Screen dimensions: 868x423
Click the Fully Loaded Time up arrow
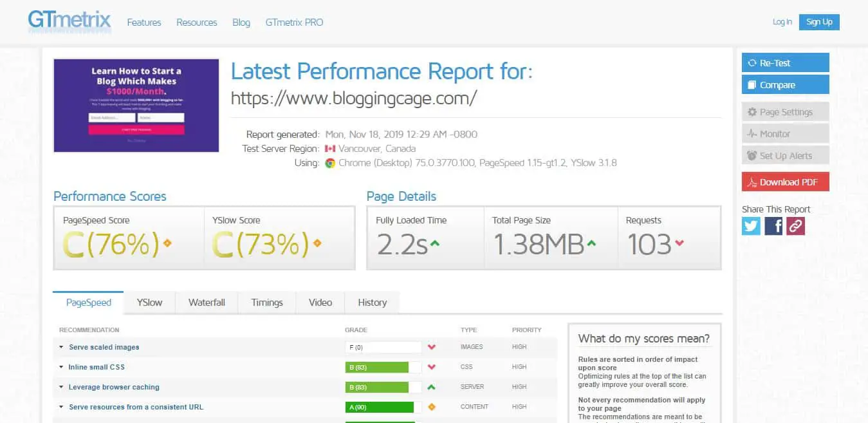[x=435, y=243]
